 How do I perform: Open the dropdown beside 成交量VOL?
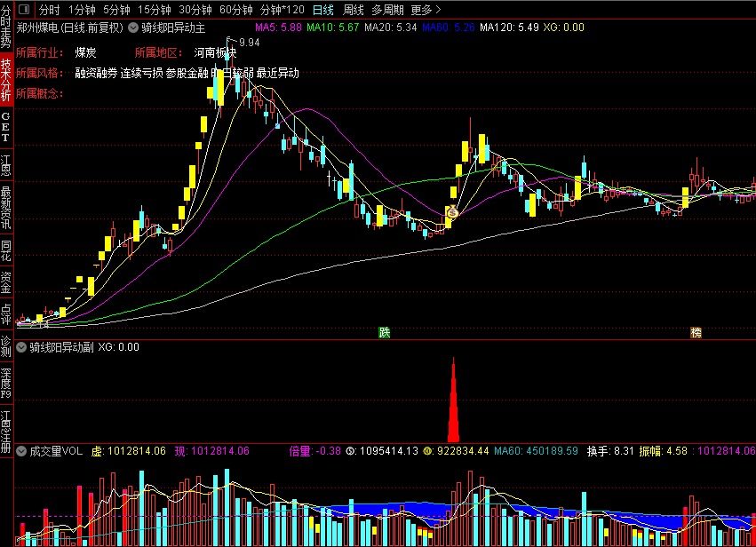(21, 451)
